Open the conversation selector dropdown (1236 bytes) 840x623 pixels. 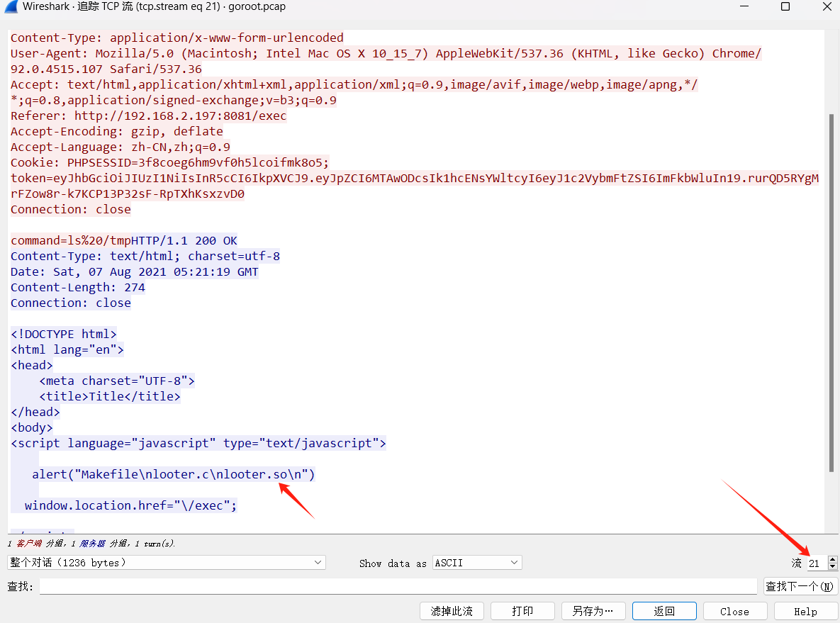[x=167, y=563]
